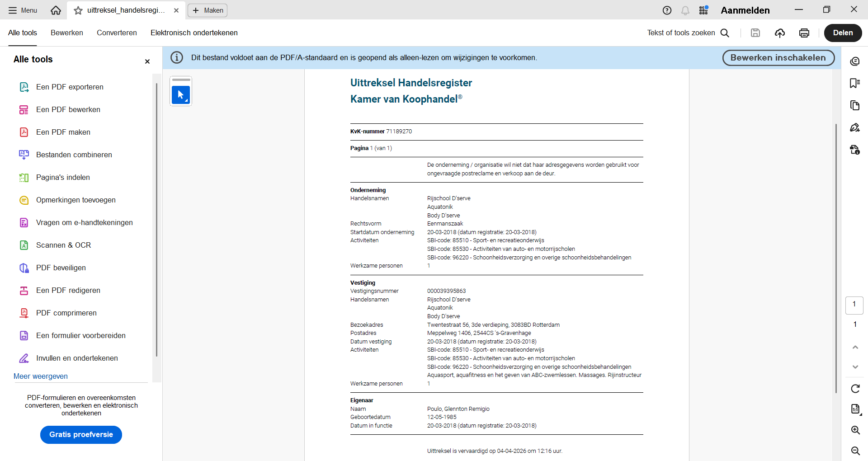Click the Bewerken inschakelen button
This screenshot has width=868, height=461.
click(778, 58)
